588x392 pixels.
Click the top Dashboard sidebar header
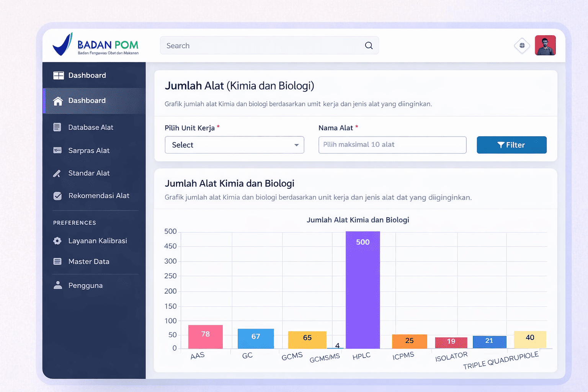(87, 75)
